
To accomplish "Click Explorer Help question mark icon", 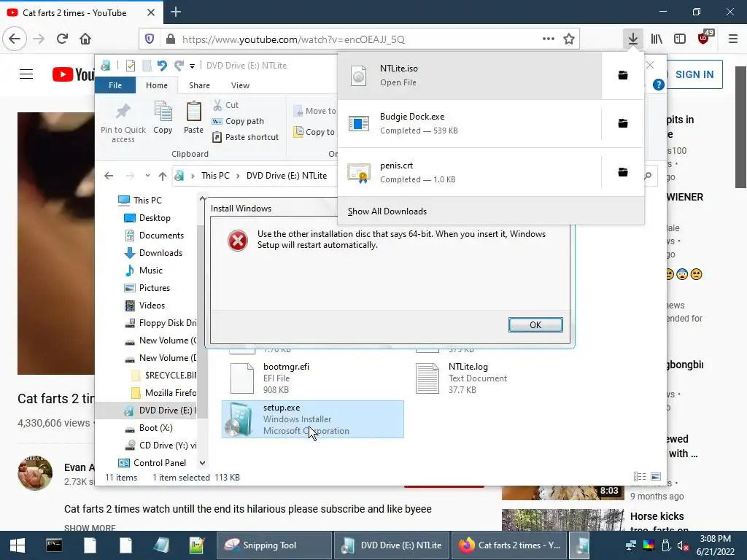I will [x=659, y=85].
